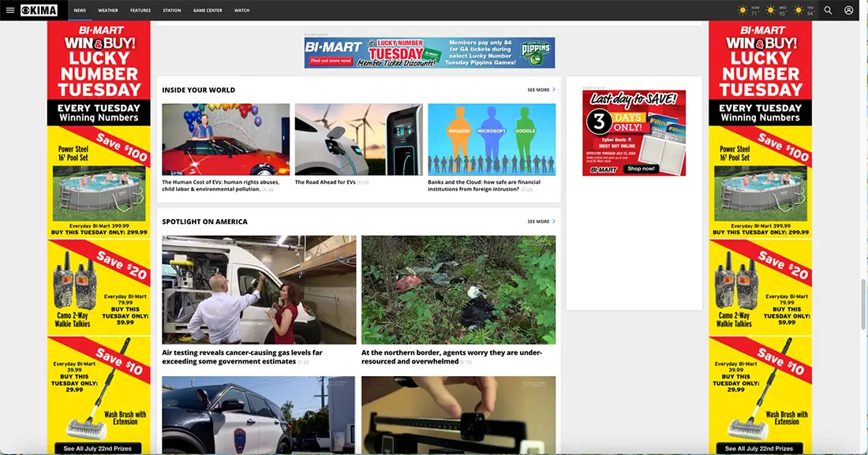The height and width of the screenshot is (455, 868).
Task: Click the page vertical scrollbar thumb
Action: click(863, 304)
